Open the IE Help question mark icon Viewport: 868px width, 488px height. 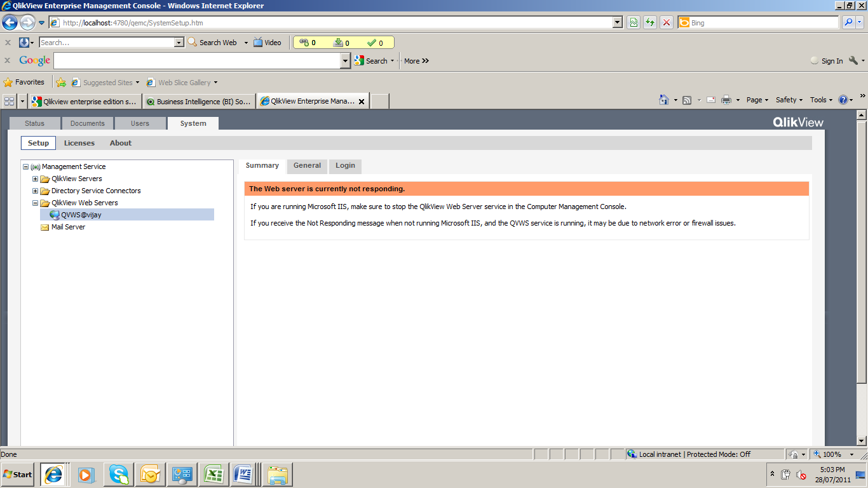(x=843, y=100)
